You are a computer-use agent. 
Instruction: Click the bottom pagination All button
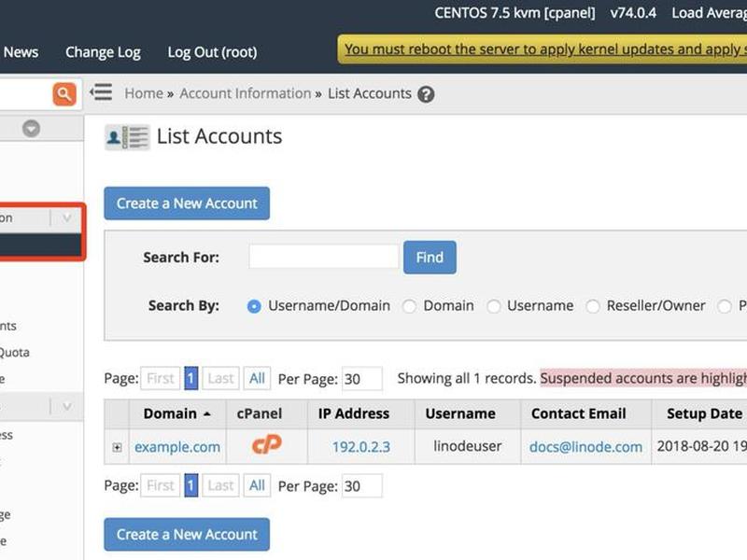(258, 485)
